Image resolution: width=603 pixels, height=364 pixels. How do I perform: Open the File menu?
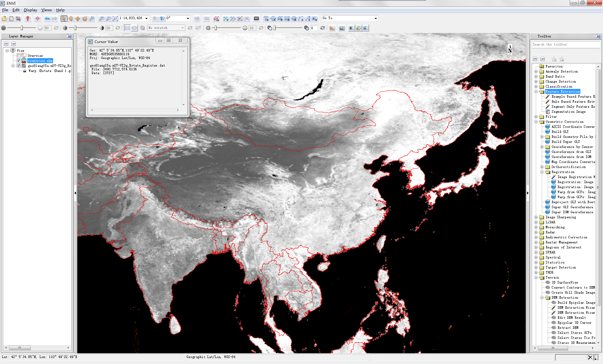[5, 10]
